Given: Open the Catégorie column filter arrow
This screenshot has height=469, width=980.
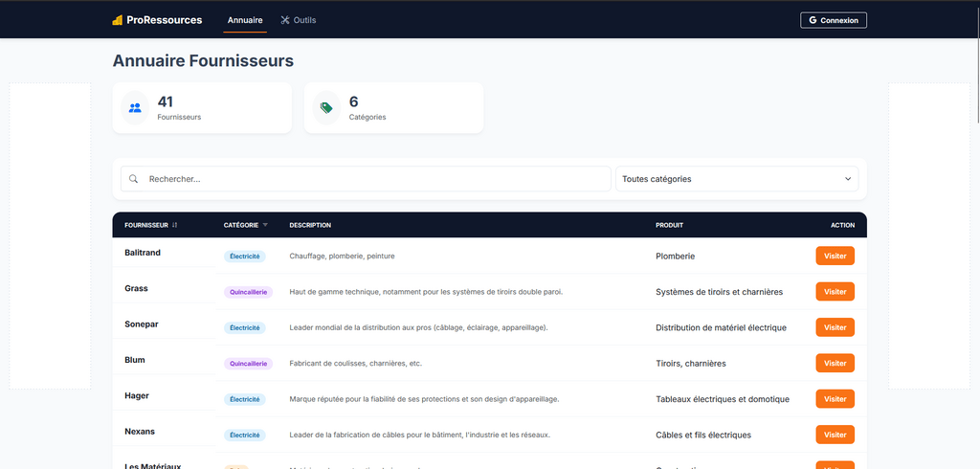Looking at the screenshot, I should pyautogui.click(x=265, y=226).
